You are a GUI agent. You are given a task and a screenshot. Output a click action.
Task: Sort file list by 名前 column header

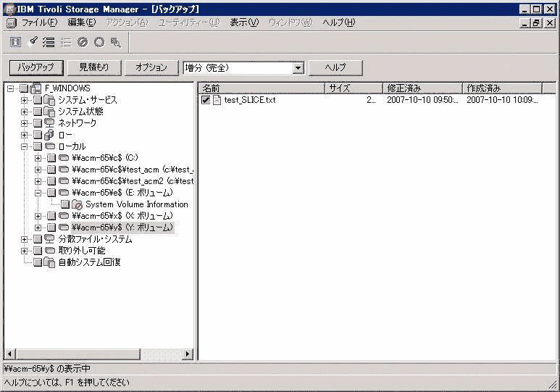click(x=262, y=88)
